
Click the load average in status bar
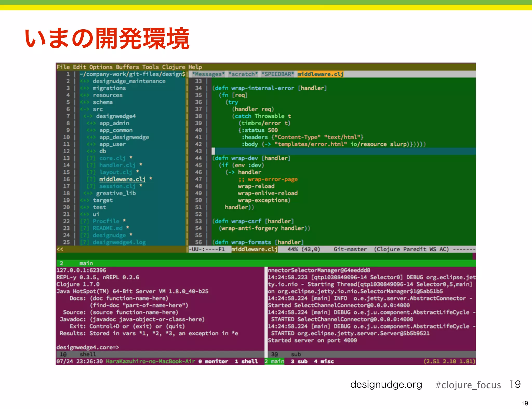pos(449,361)
